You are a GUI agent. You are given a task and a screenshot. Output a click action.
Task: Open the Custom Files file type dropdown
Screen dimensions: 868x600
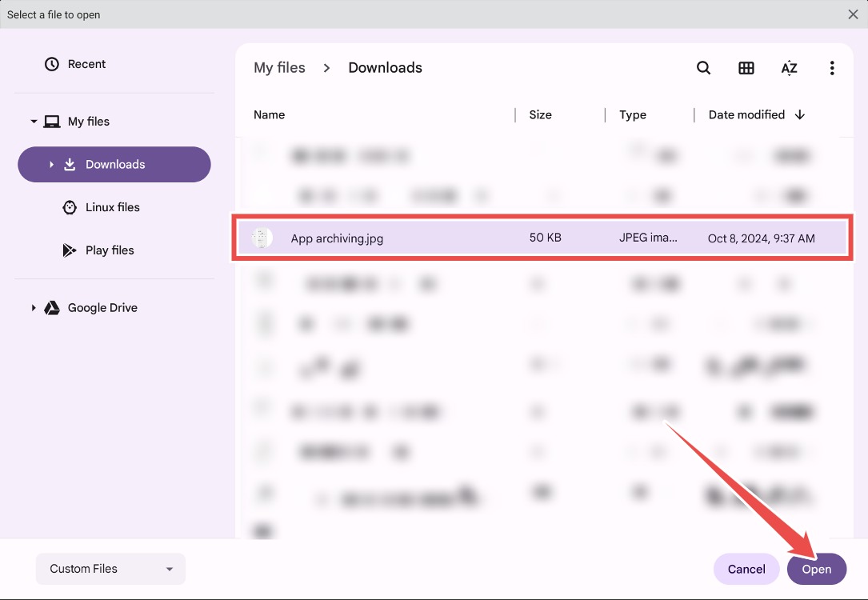tap(110, 568)
